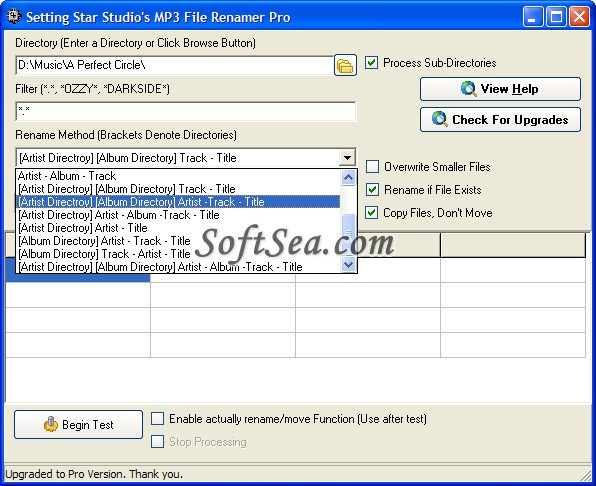596x486 pixels.
Task: Minimize the MP3 File Renamer window
Action: tap(533, 17)
